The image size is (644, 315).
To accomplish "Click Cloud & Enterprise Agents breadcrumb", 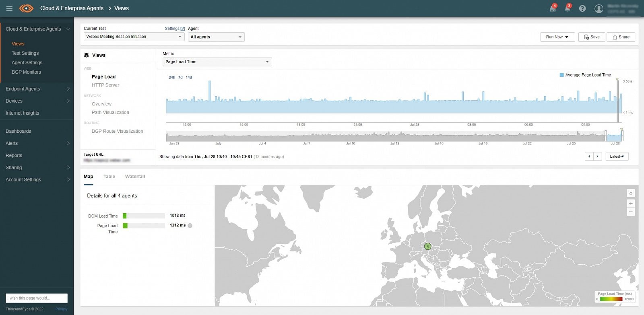I will pos(72,8).
